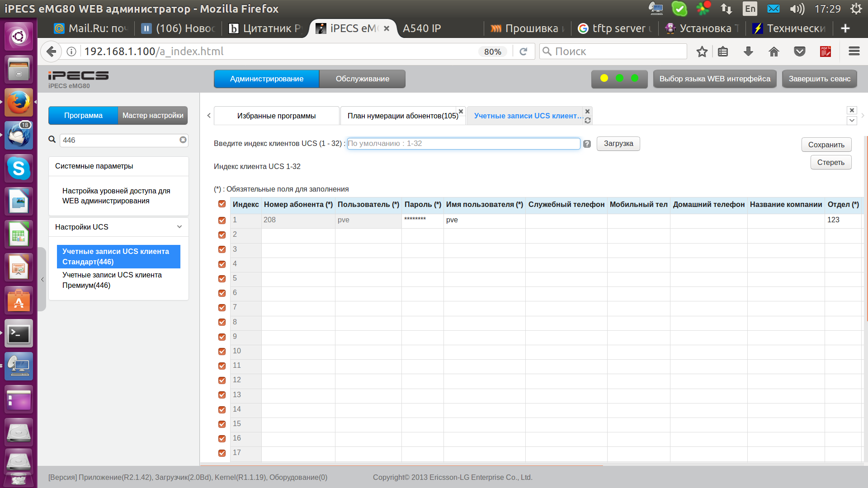
Task: Open Firefox bookmark star icon
Action: (x=702, y=52)
